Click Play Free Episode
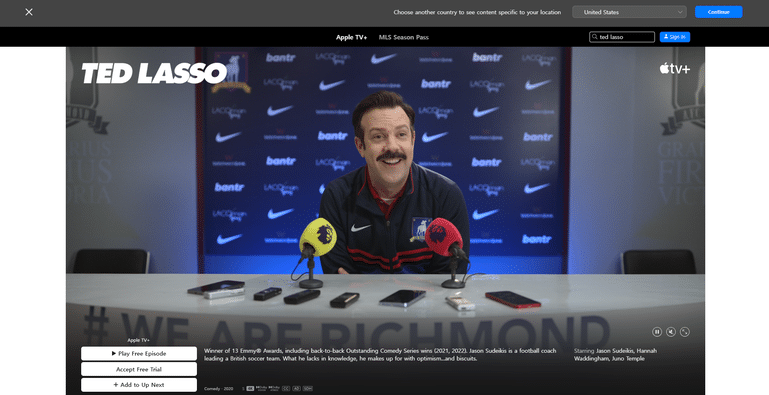Viewport: 769px width, 395px height. point(139,353)
